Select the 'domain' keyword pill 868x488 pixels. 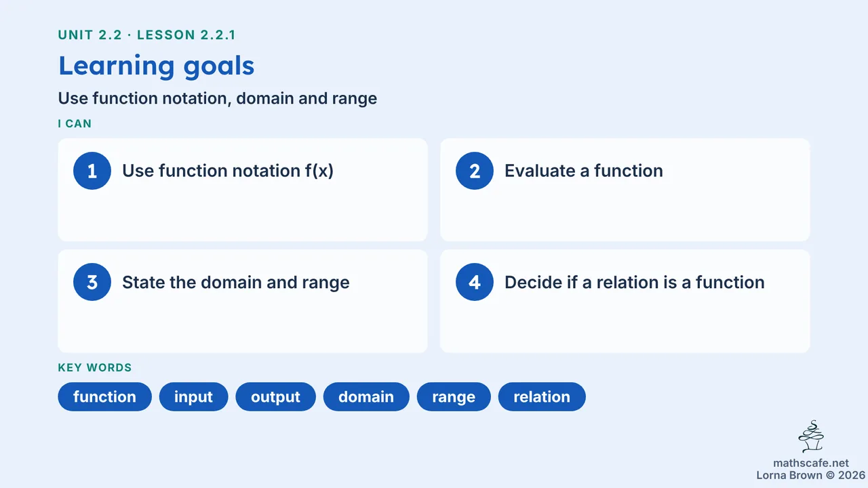(366, 396)
